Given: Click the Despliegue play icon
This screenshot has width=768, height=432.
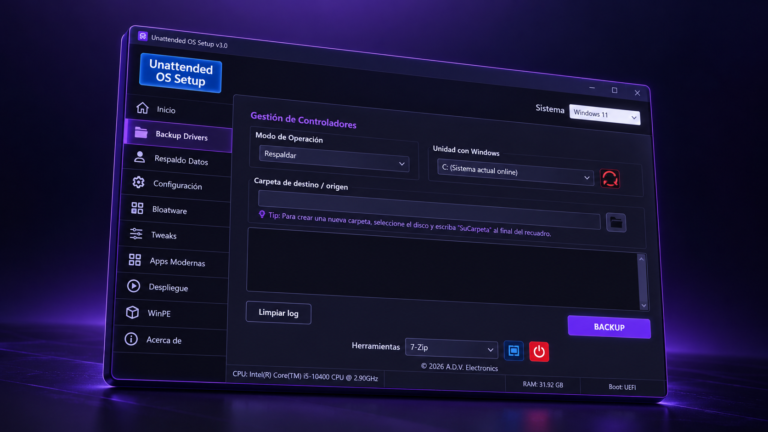Looking at the screenshot, I should pyautogui.click(x=133, y=286).
